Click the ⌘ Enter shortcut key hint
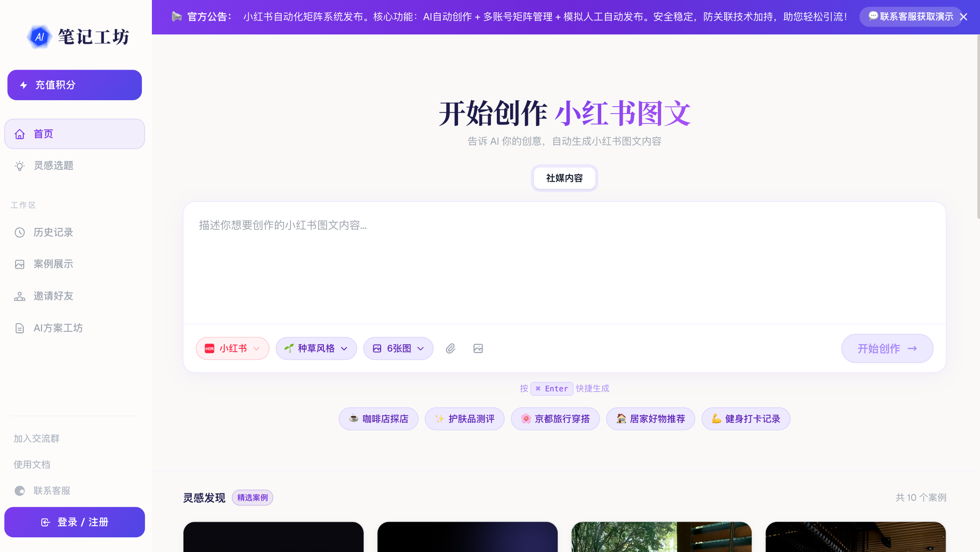The image size is (980, 552). [552, 389]
